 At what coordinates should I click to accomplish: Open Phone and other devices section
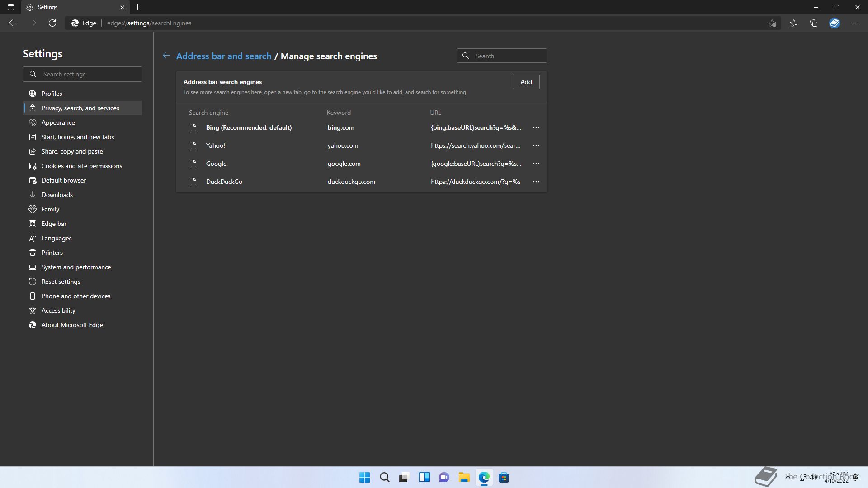pyautogui.click(x=82, y=296)
